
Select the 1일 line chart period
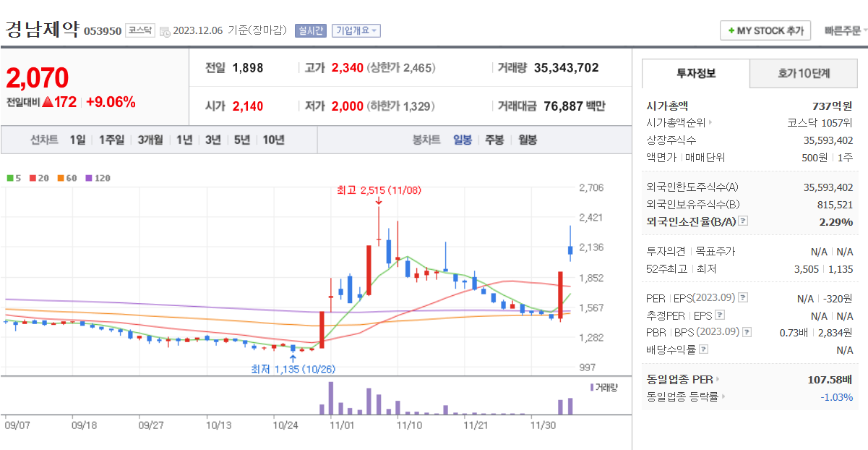[77, 140]
